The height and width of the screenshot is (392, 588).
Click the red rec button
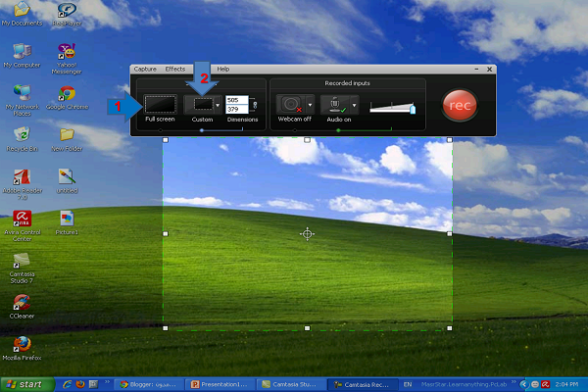[460, 106]
